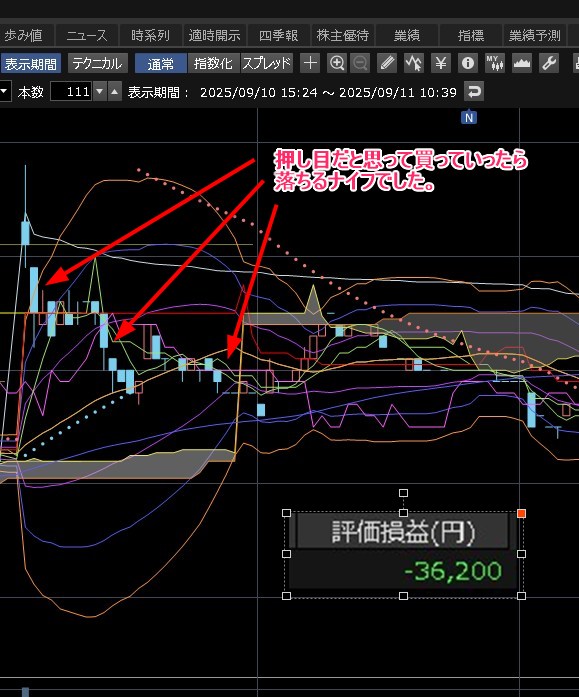Switch chart mode to 通常
This screenshot has height=697, width=579.
[x=160, y=64]
